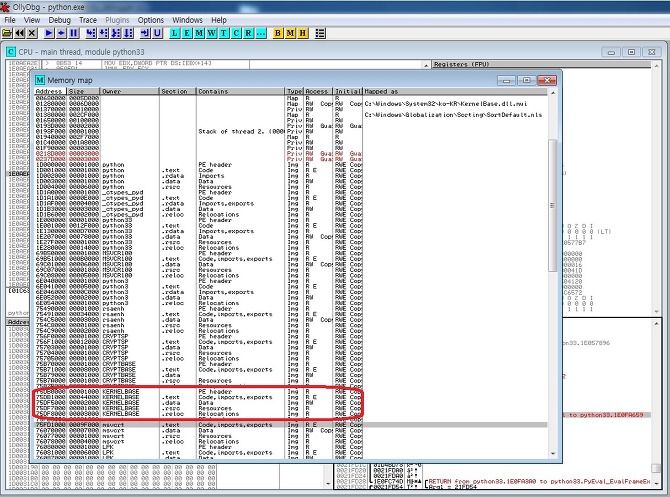
Task: Sort Memory map by Section column header
Action: 178,91
